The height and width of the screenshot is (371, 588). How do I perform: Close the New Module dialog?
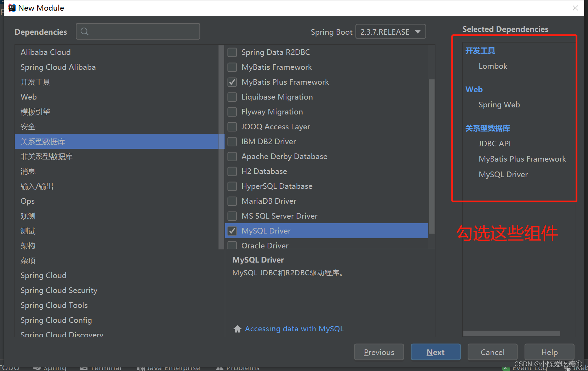tap(575, 8)
